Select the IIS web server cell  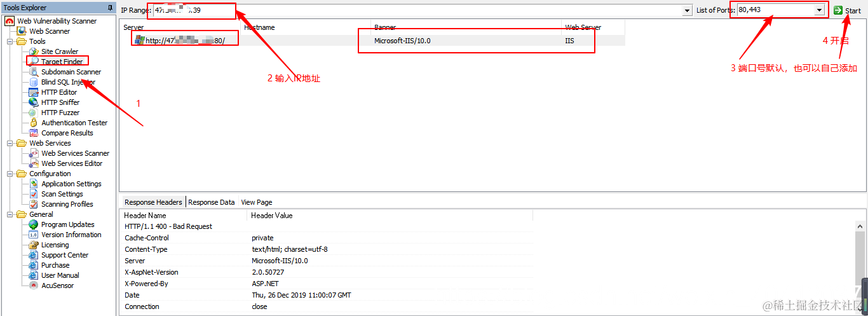[569, 40]
